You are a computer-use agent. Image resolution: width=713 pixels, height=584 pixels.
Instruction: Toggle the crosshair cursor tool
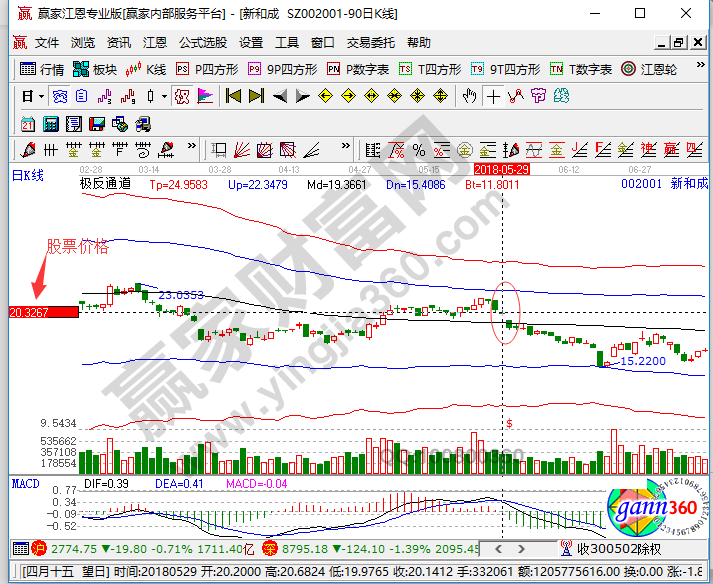(x=493, y=96)
